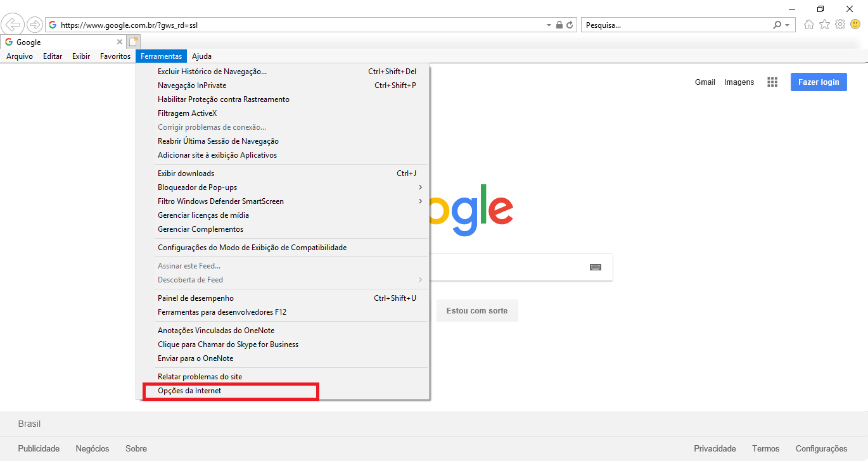Open the Termos footer link
This screenshot has width=868, height=461.
tap(766, 448)
